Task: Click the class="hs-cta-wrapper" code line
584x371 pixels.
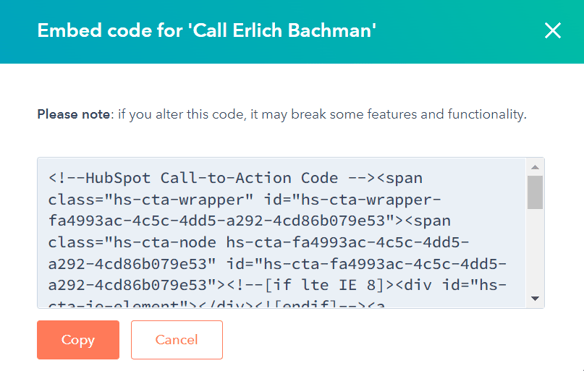Action: (x=244, y=200)
